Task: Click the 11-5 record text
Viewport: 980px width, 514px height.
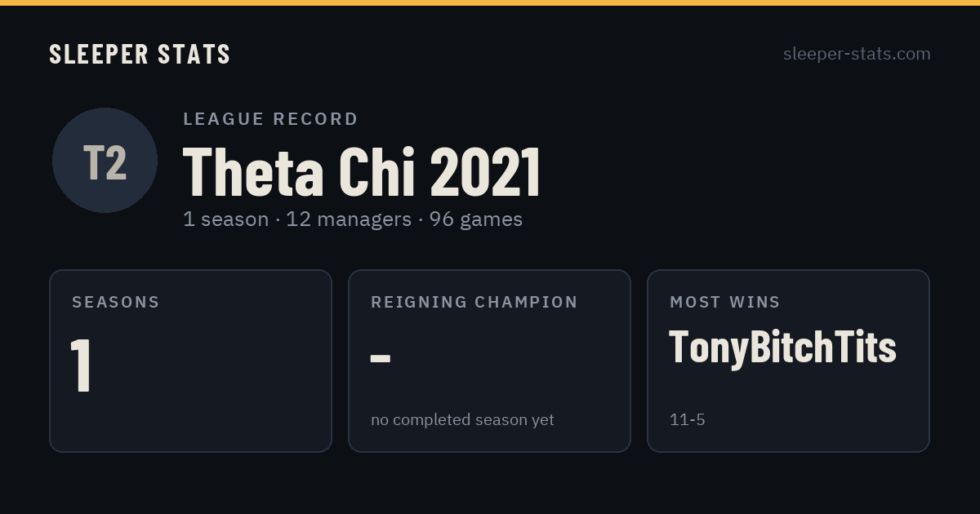Action: (x=687, y=420)
